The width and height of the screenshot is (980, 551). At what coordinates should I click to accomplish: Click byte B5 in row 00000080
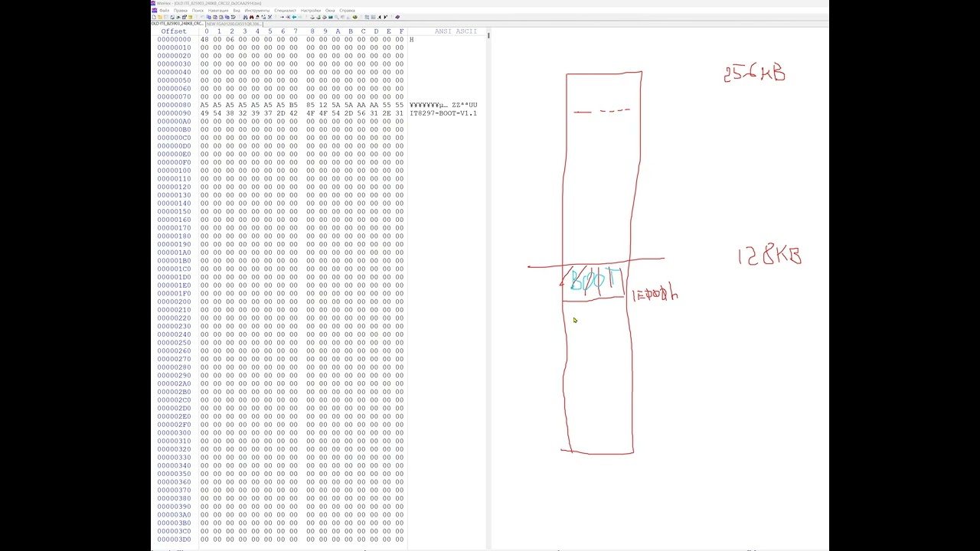(x=293, y=105)
